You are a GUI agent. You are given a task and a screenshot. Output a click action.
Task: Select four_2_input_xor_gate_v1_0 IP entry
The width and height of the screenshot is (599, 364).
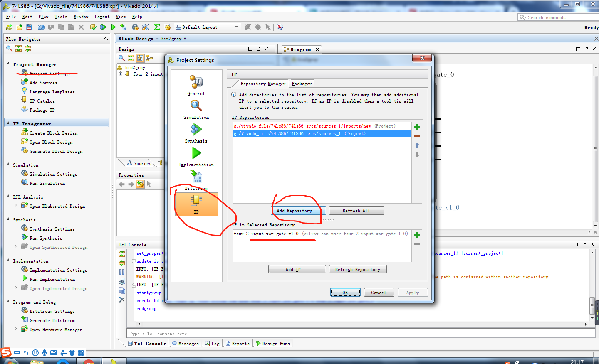click(x=322, y=234)
